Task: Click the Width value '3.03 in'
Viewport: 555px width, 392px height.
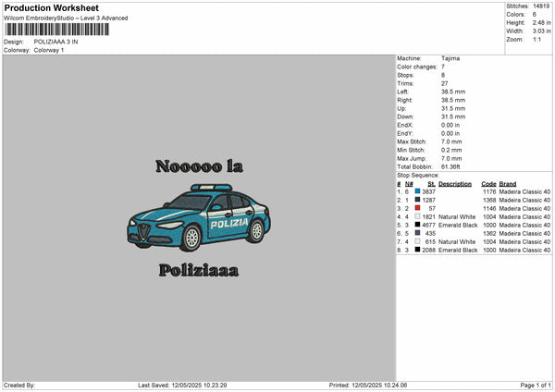Action: click(x=542, y=31)
